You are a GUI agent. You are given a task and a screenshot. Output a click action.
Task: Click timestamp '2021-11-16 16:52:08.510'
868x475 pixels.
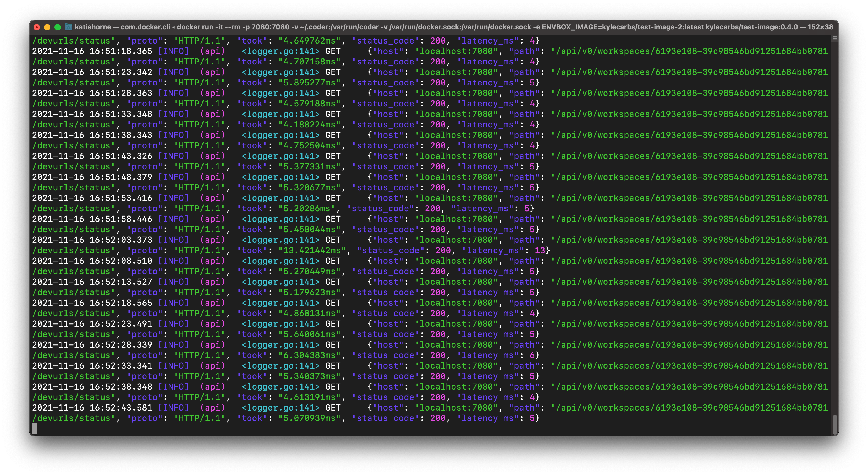(x=92, y=261)
